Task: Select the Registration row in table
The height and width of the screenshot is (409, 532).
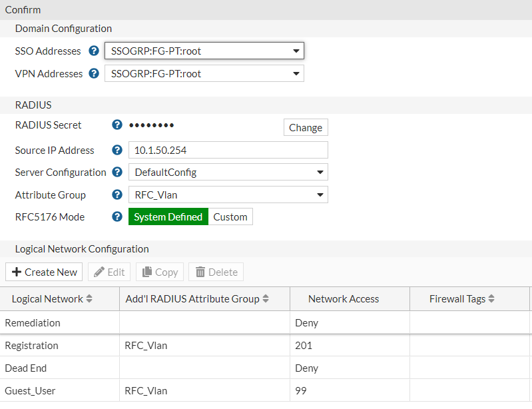Action: point(32,345)
